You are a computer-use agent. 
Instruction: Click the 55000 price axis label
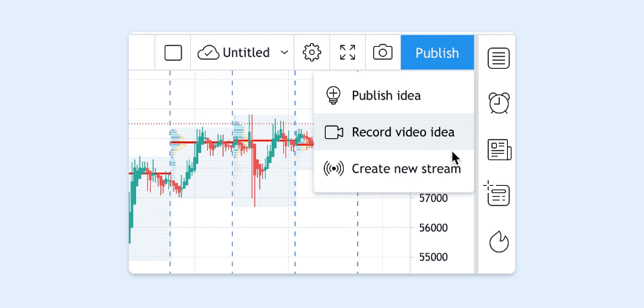coord(433,257)
